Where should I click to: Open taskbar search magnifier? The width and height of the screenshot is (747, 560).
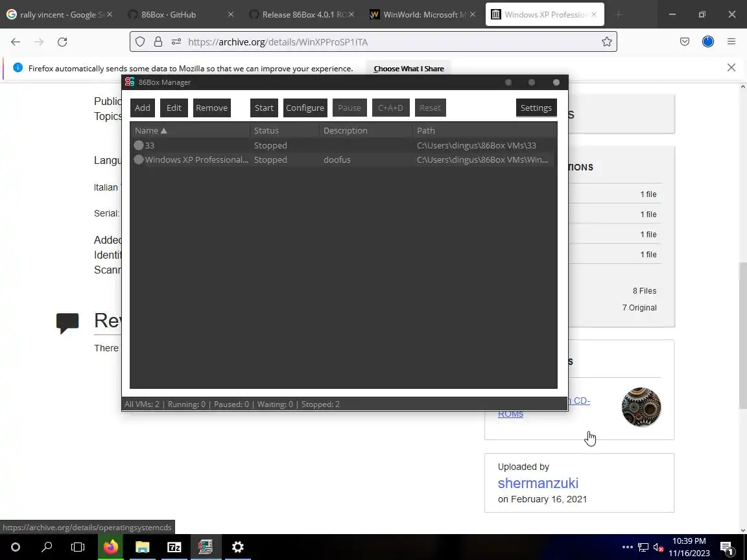point(47,547)
